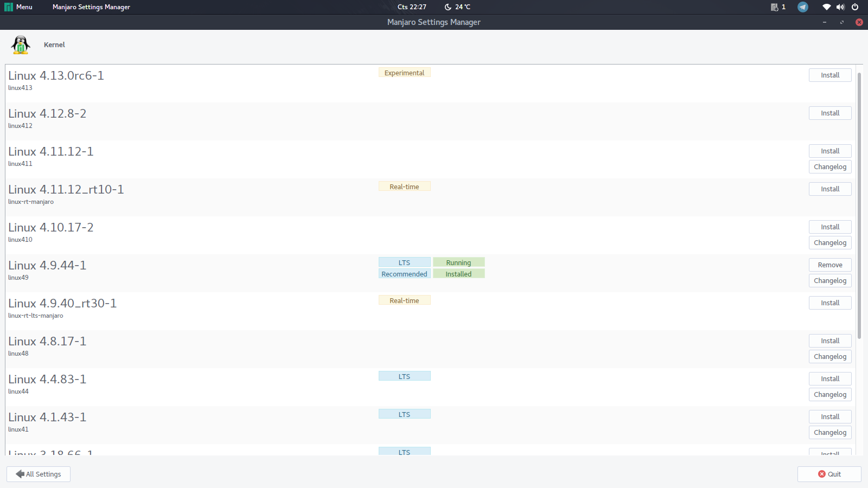Quit the Settings Manager
This screenshot has height=488, width=868.
coord(829,474)
